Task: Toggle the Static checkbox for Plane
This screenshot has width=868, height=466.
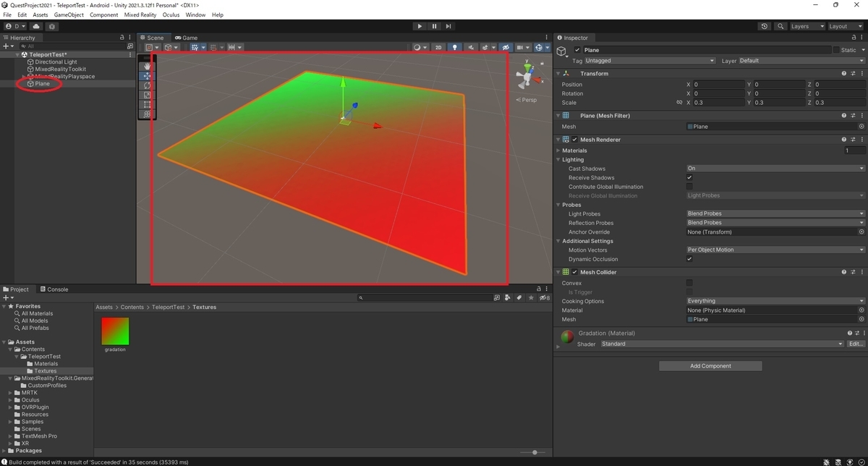Action: click(836, 50)
